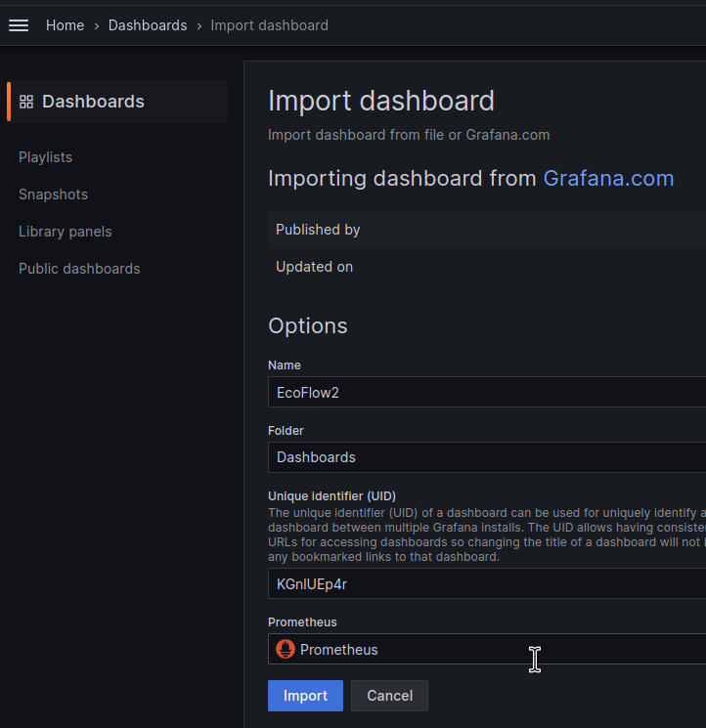Image resolution: width=706 pixels, height=728 pixels.
Task: Open Snapshots in the sidebar
Action: (54, 194)
